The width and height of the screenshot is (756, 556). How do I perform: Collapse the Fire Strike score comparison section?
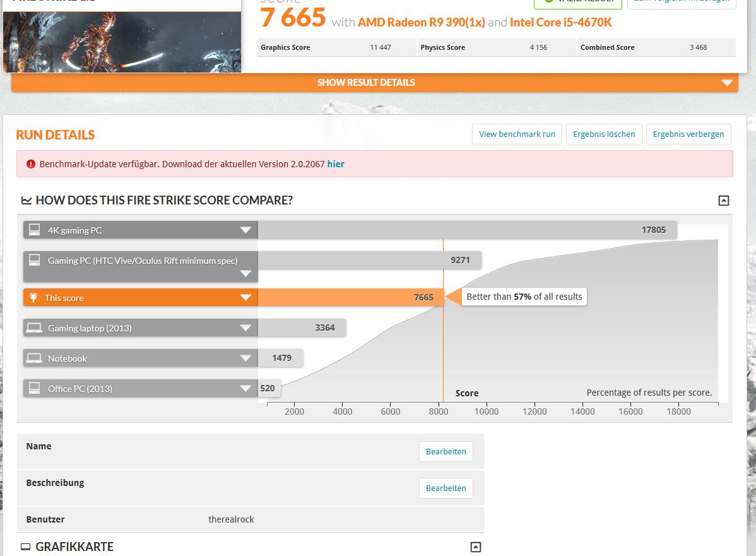coord(723,201)
